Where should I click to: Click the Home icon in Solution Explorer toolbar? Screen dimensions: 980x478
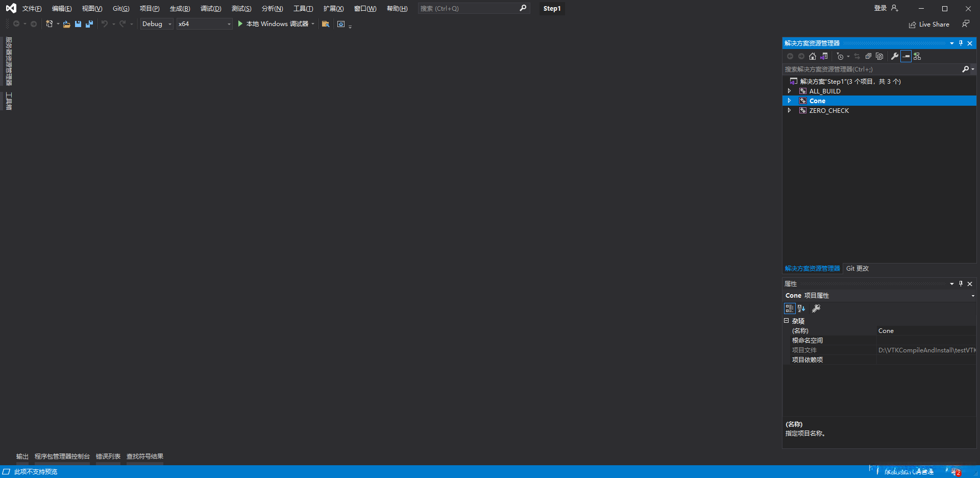pos(813,56)
